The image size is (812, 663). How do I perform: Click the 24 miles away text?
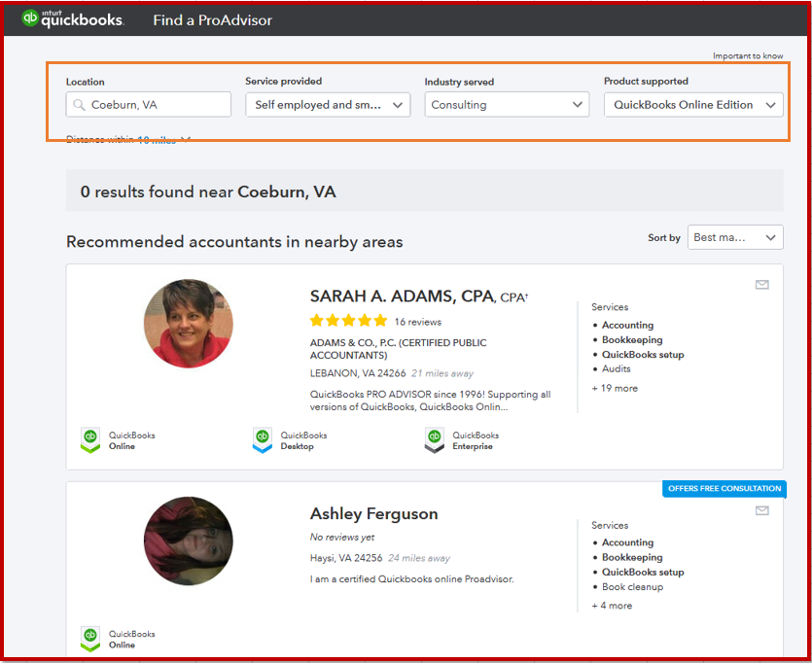[419, 558]
